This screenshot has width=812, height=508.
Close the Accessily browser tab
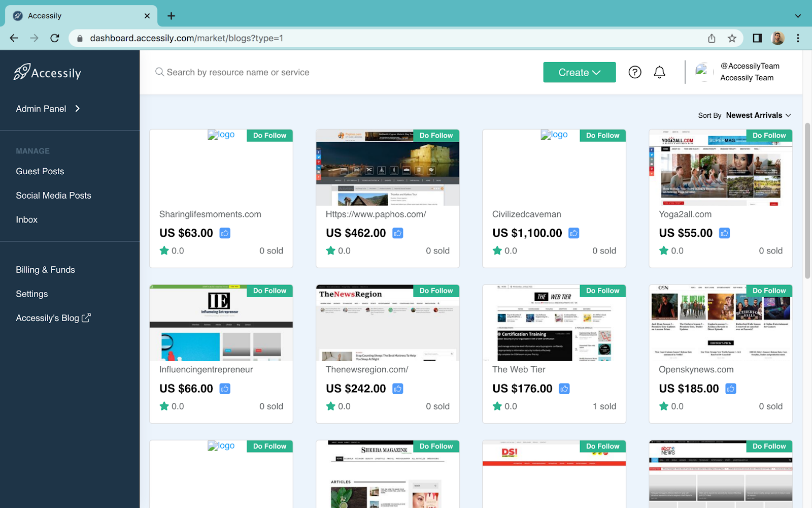tap(147, 16)
